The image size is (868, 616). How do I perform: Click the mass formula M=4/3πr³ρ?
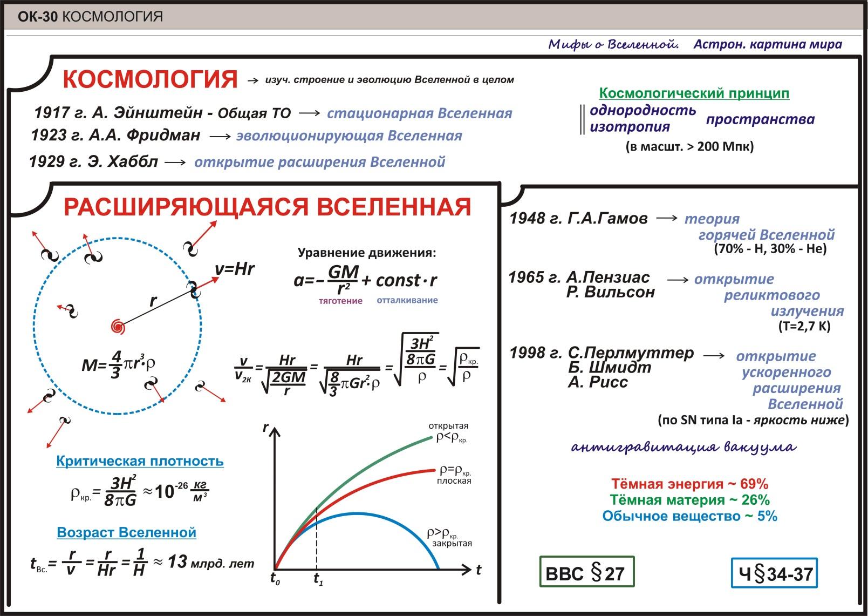coord(118,364)
